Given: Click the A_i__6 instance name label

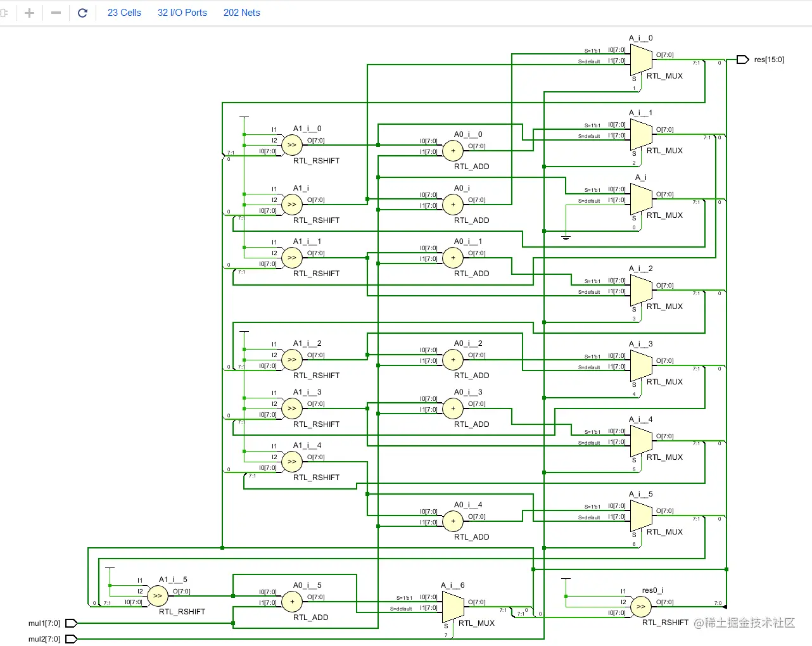Looking at the screenshot, I should [453, 585].
